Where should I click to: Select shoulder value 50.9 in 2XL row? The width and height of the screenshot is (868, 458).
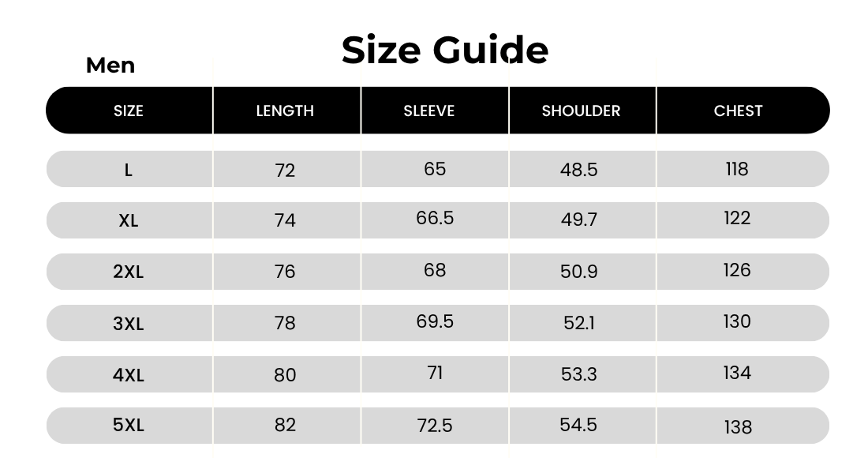(x=578, y=272)
